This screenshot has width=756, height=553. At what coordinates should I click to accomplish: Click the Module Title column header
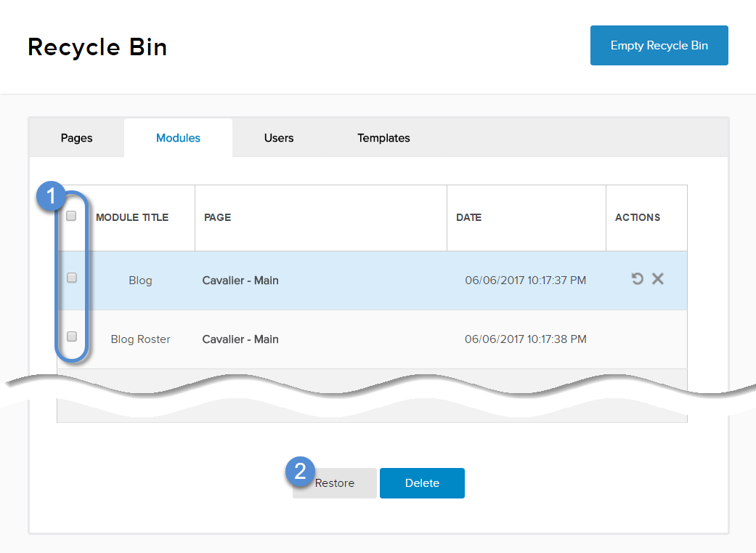coord(132,217)
